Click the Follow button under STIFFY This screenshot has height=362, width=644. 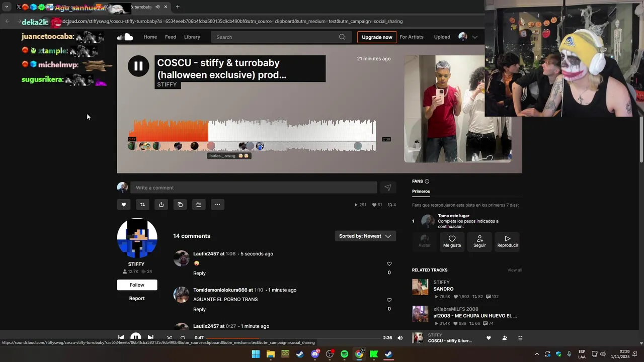[x=137, y=285]
